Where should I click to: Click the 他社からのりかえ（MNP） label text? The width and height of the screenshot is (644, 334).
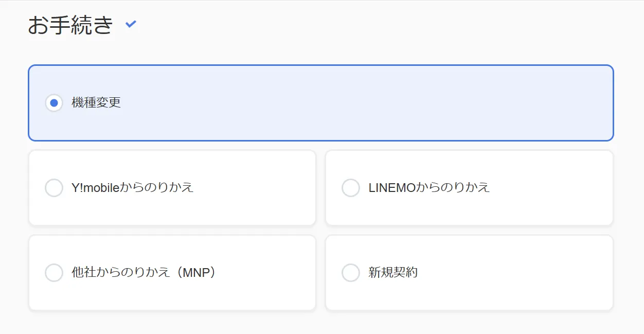coord(144,272)
